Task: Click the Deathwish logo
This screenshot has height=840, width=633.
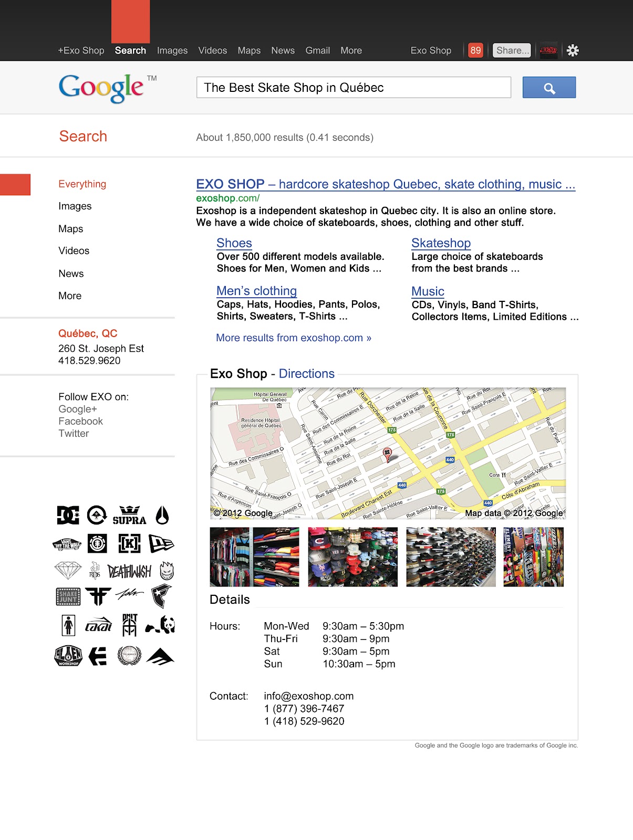Action: tap(129, 571)
